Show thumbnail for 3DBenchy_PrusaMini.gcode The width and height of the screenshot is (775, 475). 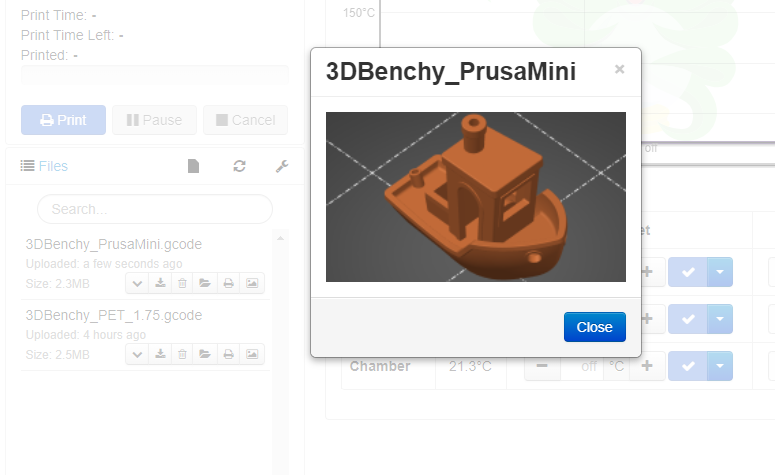[252, 283]
